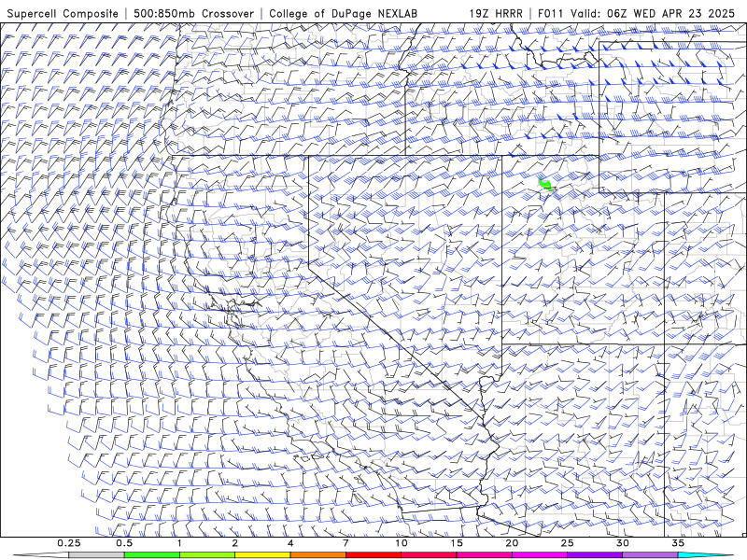
Task: Select the red color bar segment
Action: pos(373,555)
